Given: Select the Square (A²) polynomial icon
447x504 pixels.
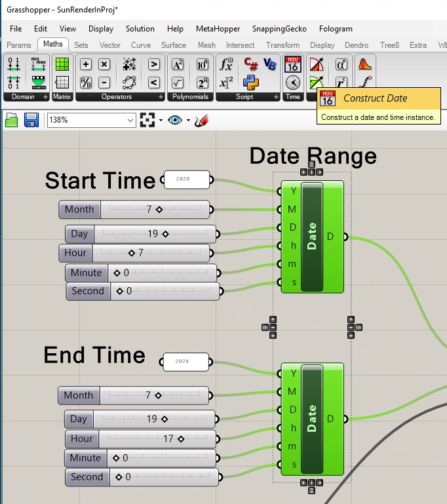Looking at the screenshot, I should click(178, 64).
